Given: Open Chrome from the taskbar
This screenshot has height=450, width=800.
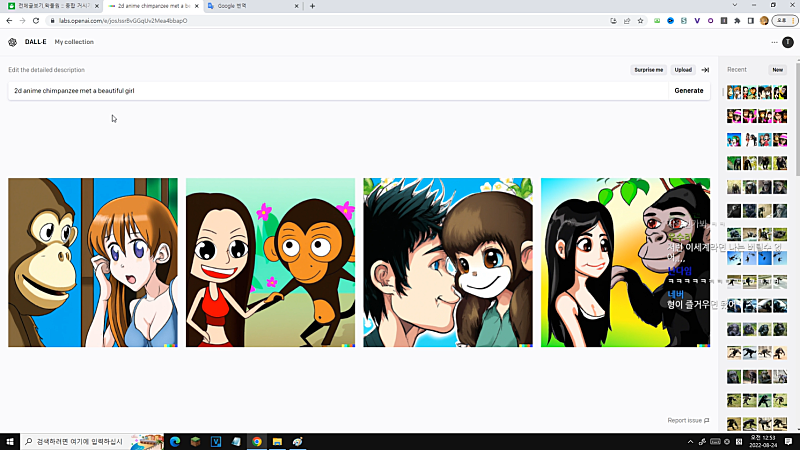Looking at the screenshot, I should [x=257, y=441].
